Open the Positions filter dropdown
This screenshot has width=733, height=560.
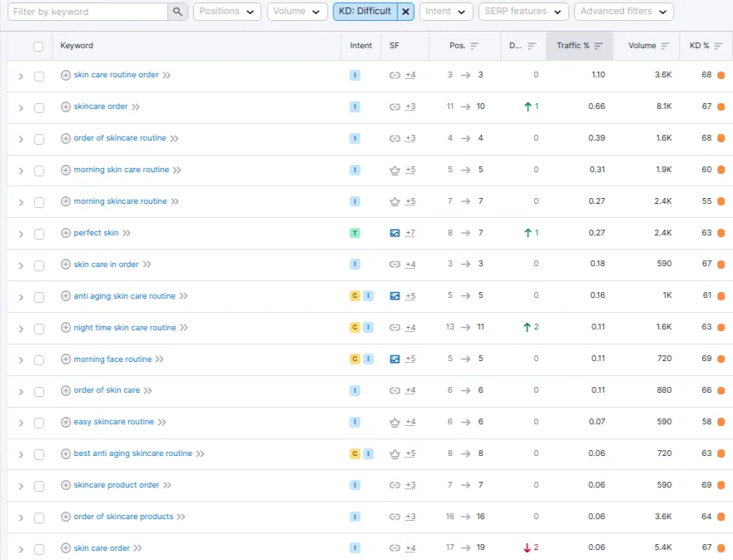(x=227, y=12)
